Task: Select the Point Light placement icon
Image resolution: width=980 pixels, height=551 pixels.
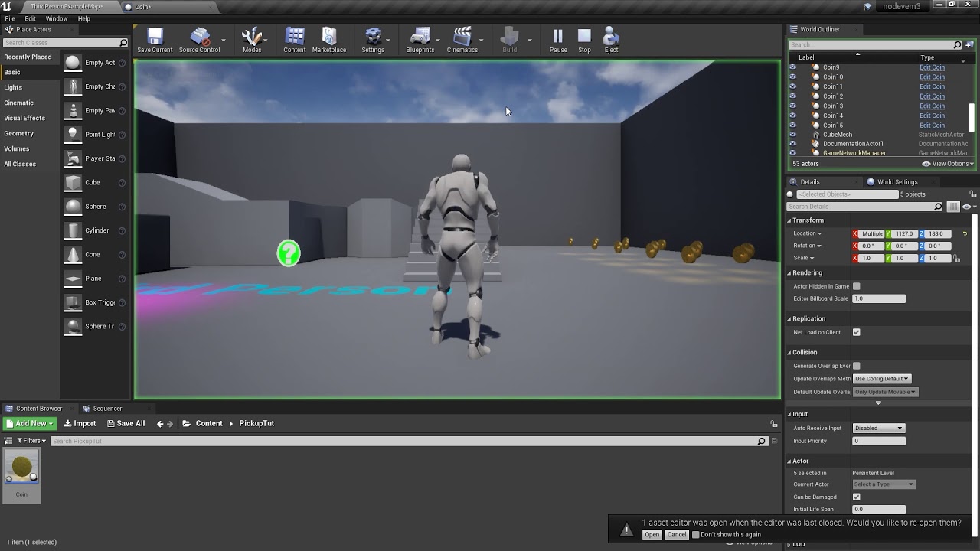Action: tap(73, 135)
